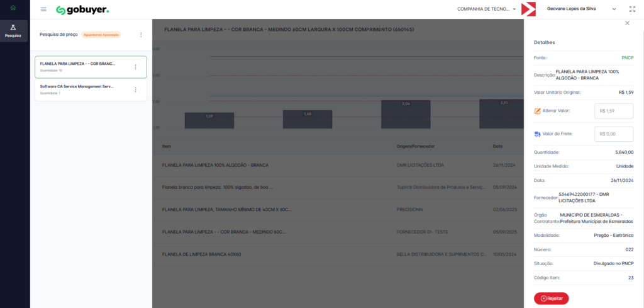The width and height of the screenshot is (644, 308).
Task: Open the Pesquisa flask icon
Action: click(x=14, y=28)
